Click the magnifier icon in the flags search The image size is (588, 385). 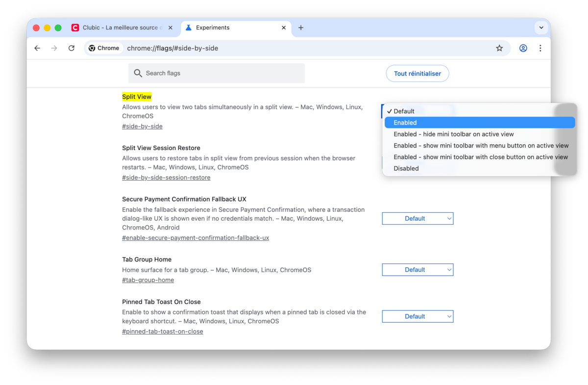click(x=138, y=73)
